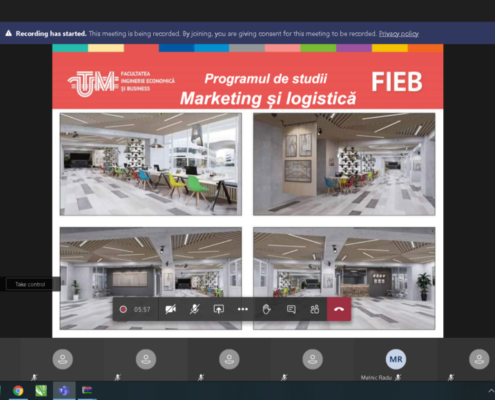Open more actions ellipsis menu

tap(243, 309)
